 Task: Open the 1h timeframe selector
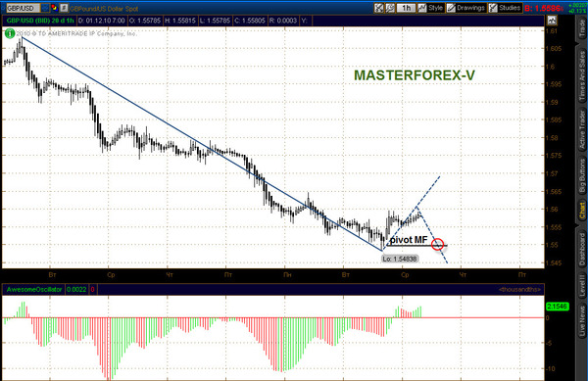406,8
